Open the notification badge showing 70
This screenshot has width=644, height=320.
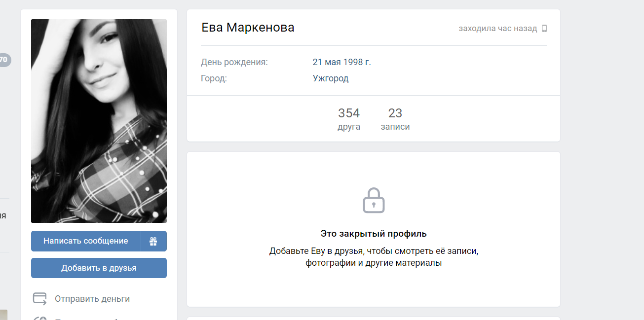click(4, 60)
